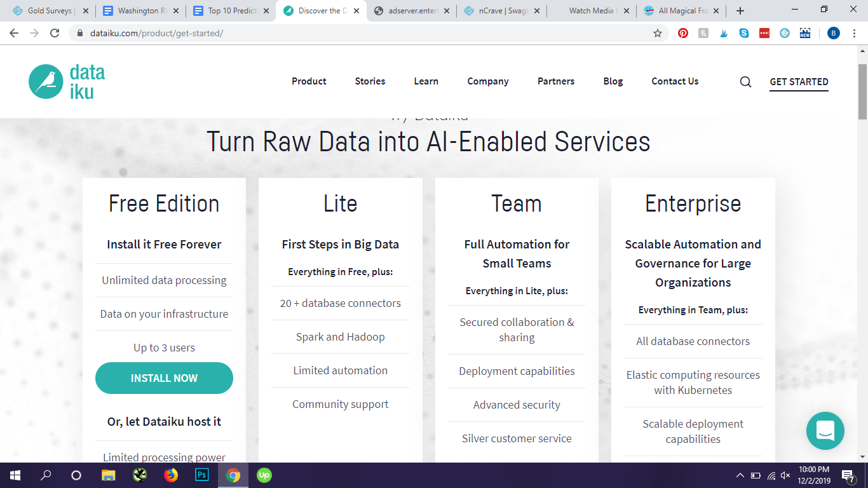This screenshot has height=488, width=868.
Task: Close the Top 10 Predictions tab
Action: click(x=266, y=11)
